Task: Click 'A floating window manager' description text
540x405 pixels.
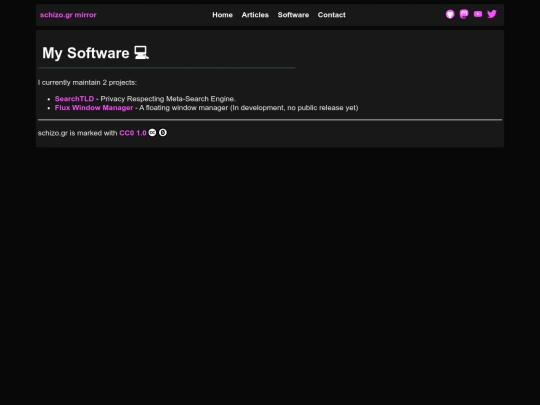Action: pyautogui.click(x=184, y=108)
